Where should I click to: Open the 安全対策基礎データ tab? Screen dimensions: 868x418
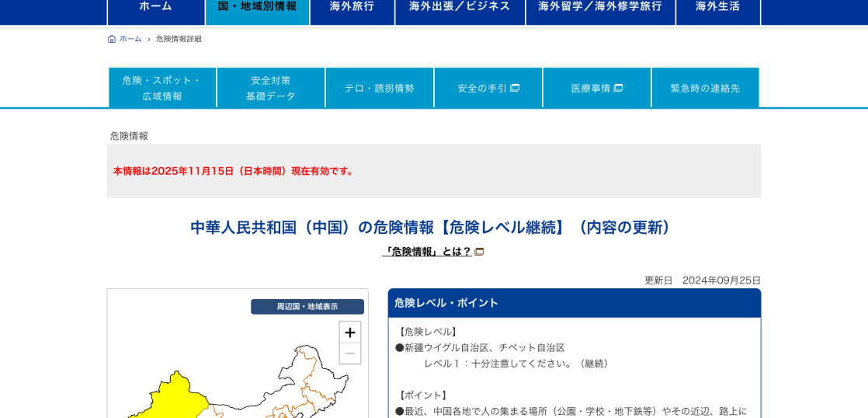click(271, 88)
